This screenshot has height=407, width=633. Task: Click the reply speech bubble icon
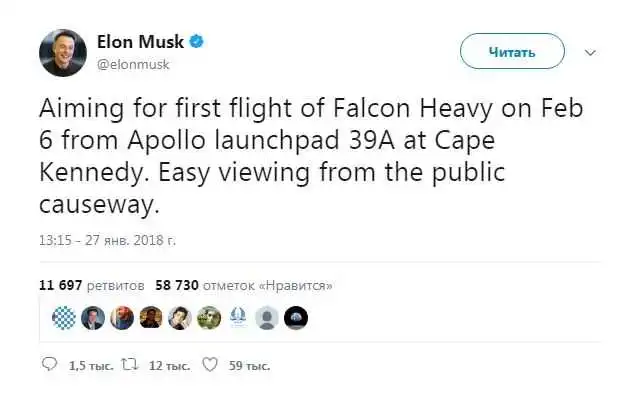coord(50,366)
